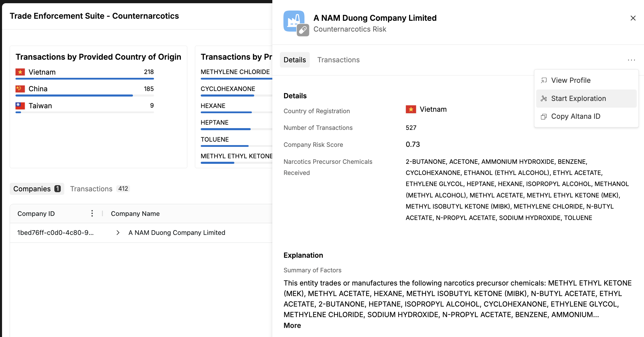Click METHYL ETHYL KETONE chart row
Image resolution: width=644 pixels, height=337 pixels.
[236, 158]
